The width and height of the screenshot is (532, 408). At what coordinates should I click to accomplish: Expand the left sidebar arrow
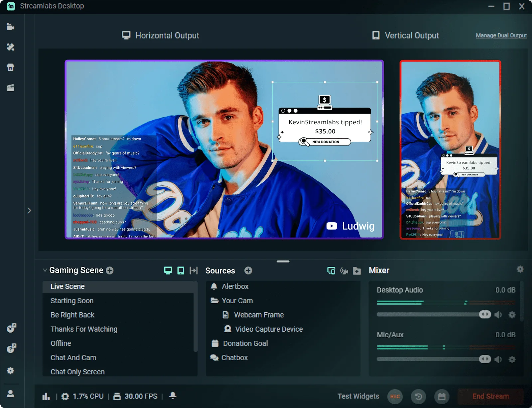(x=29, y=210)
